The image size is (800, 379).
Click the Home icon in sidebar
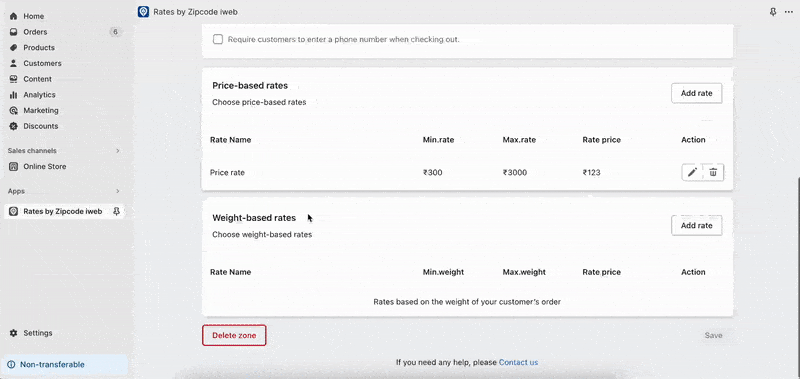[x=14, y=16]
